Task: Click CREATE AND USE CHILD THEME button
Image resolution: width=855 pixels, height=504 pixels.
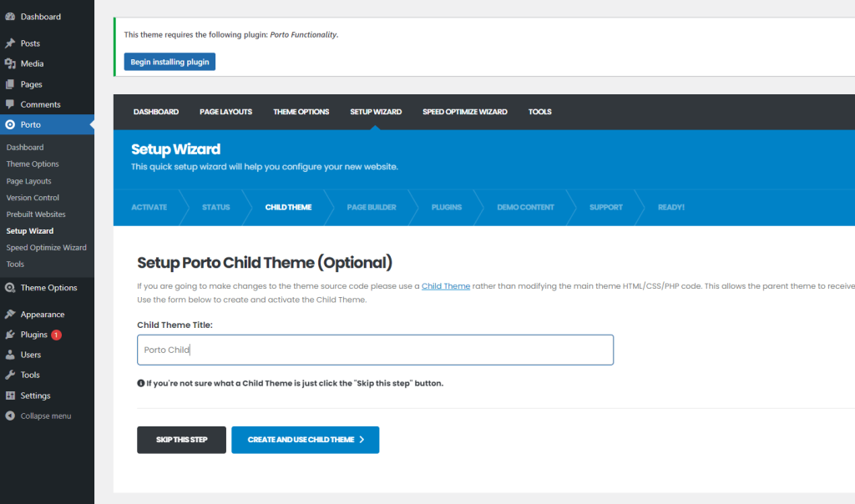Action: pos(306,440)
